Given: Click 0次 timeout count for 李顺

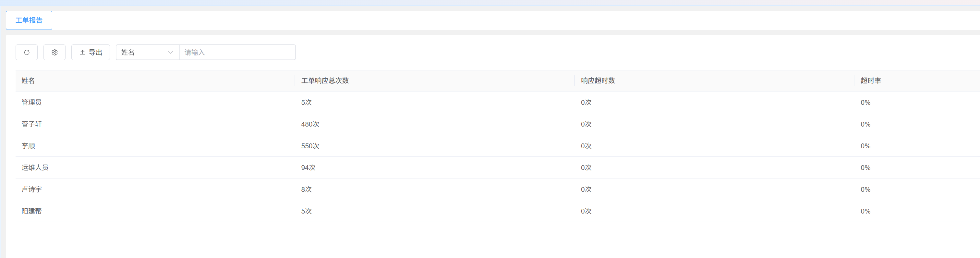Looking at the screenshot, I should (586, 146).
